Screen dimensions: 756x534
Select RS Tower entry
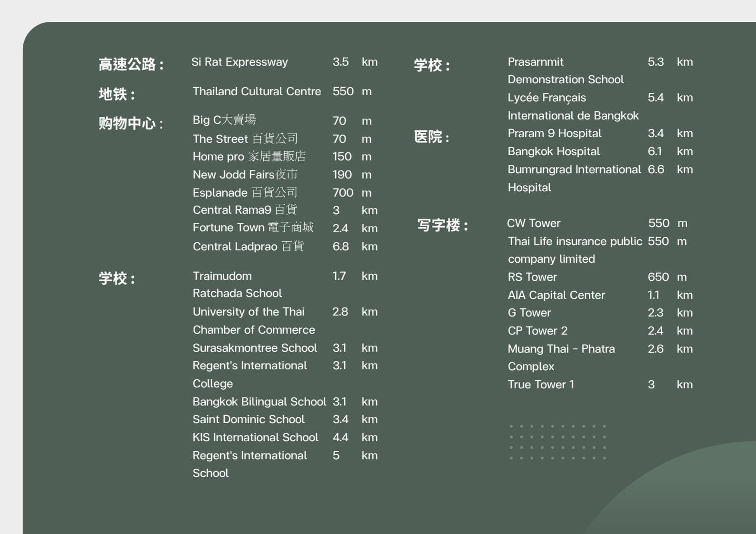(x=532, y=277)
